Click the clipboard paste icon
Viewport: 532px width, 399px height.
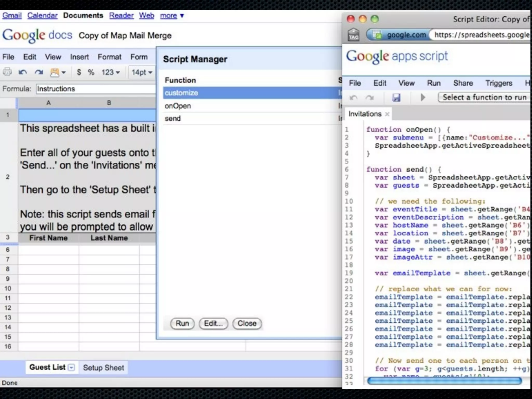tap(55, 72)
